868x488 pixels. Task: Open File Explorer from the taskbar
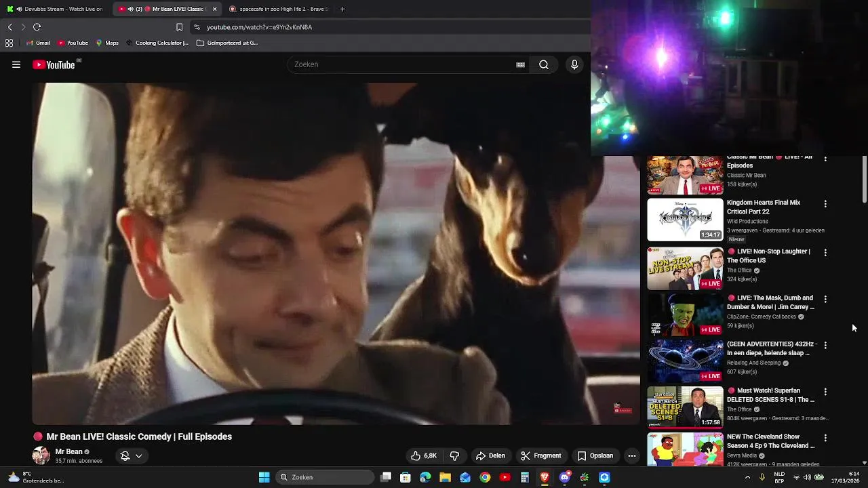(445, 477)
